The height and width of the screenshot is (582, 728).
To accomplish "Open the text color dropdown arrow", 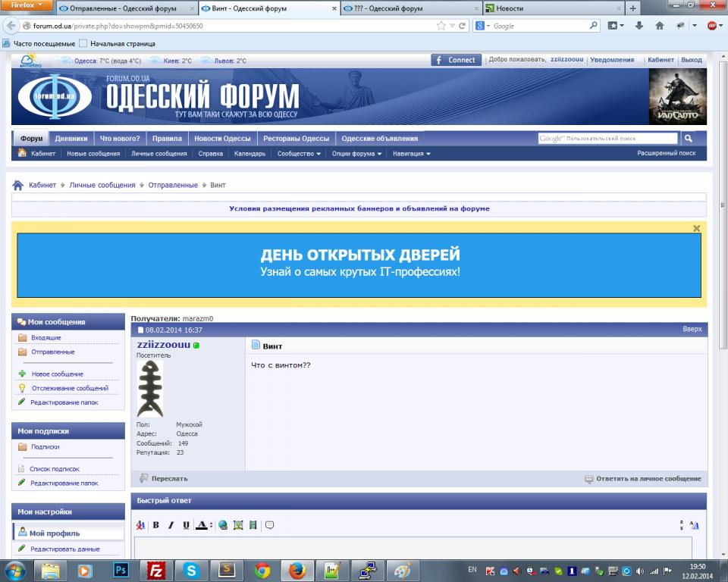I will [211, 525].
